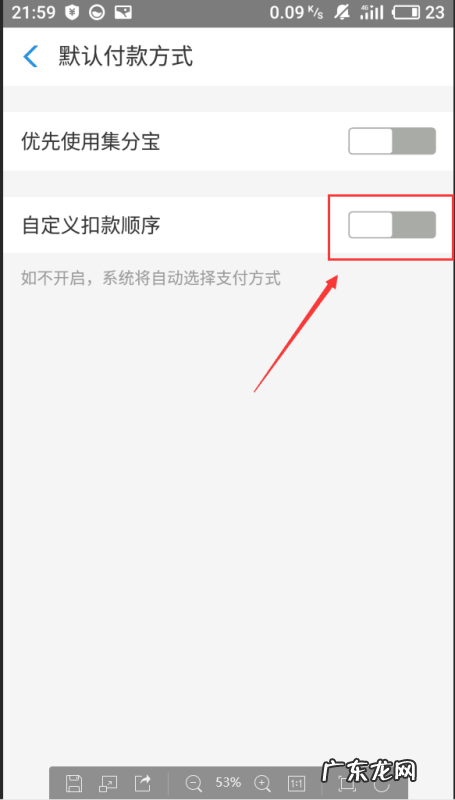Image resolution: width=455 pixels, height=800 pixels.
Task: Click the share icon in bottom toolbar
Action: pyautogui.click(x=143, y=782)
